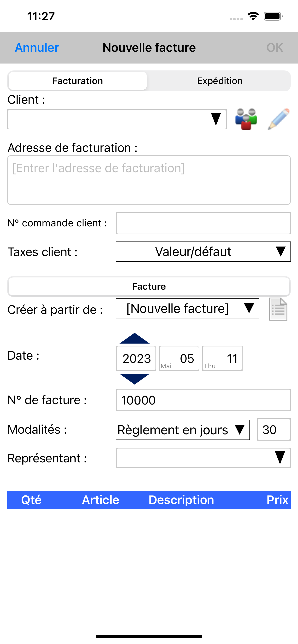This screenshot has height=644, width=298.
Task: Tap the document template icon
Action: [x=278, y=309]
